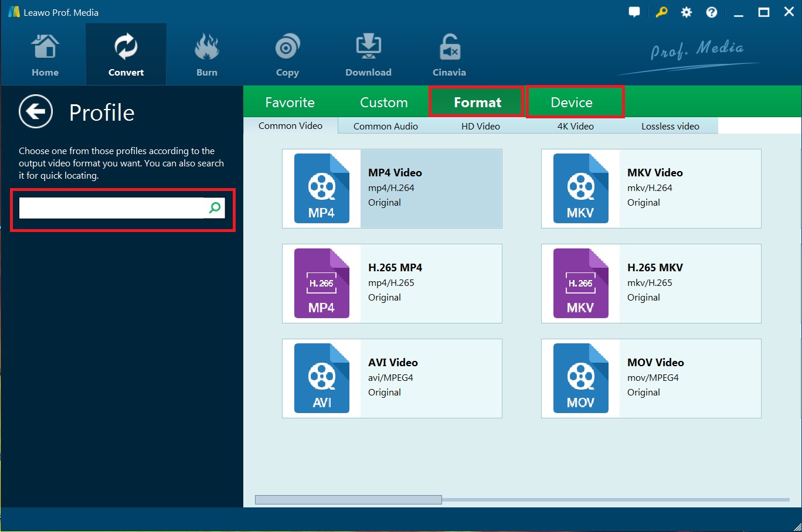
Task: Select the Convert module icon
Action: [125, 54]
